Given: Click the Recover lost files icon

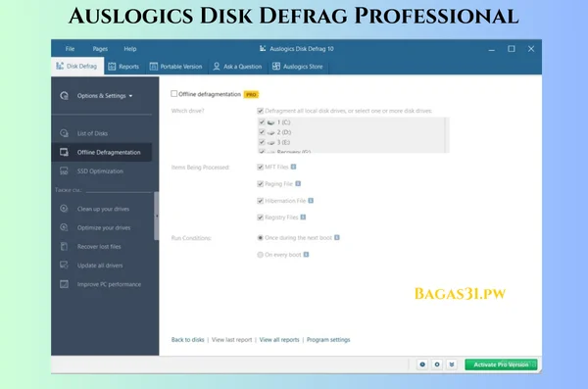Looking at the screenshot, I should (64, 247).
